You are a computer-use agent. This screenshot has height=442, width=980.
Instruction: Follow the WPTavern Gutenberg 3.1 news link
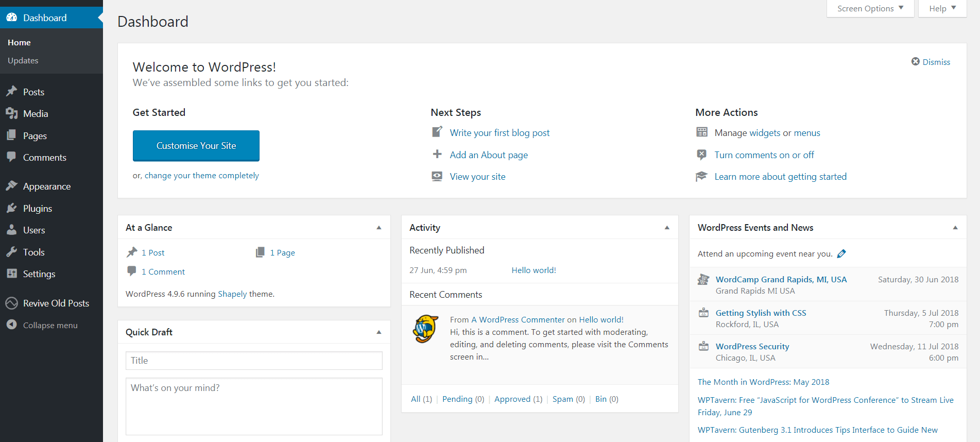(818, 430)
